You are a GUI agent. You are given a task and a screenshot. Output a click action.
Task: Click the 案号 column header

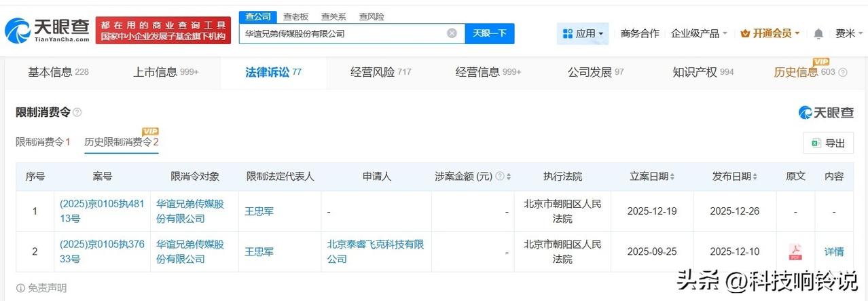103,177
